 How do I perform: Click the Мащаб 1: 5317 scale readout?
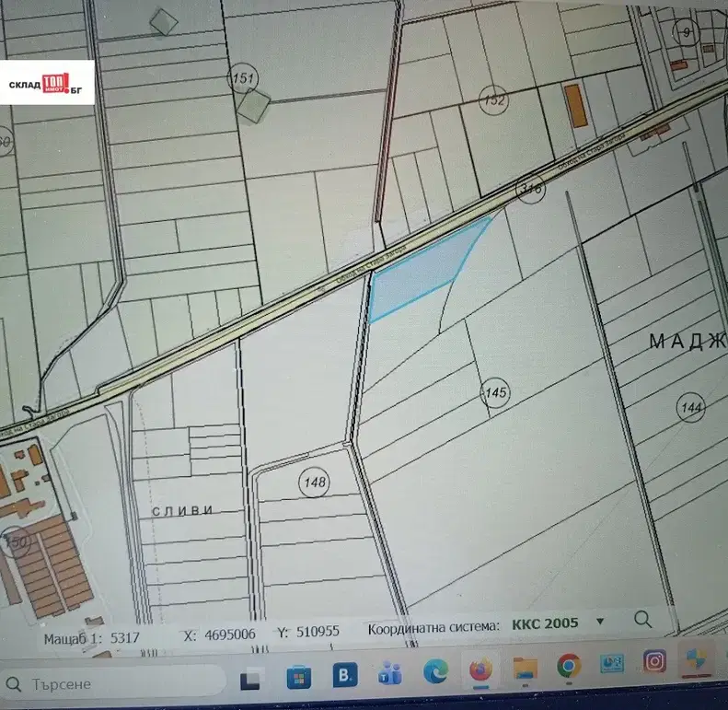(x=91, y=638)
